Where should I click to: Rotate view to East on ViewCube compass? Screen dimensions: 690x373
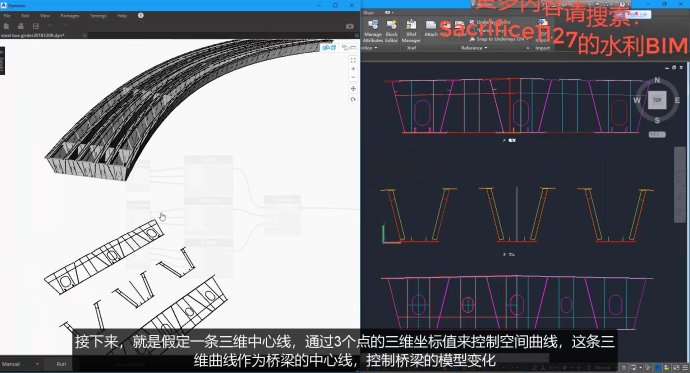tap(677, 100)
